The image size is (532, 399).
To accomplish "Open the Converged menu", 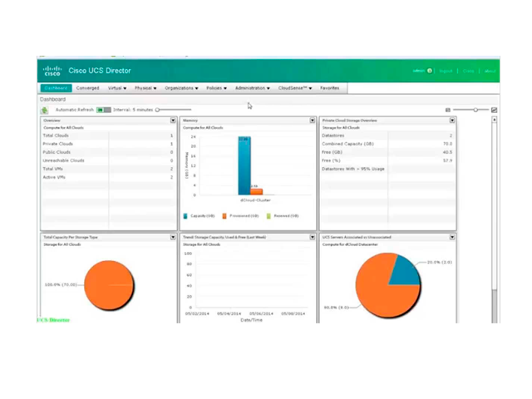I will (87, 87).
